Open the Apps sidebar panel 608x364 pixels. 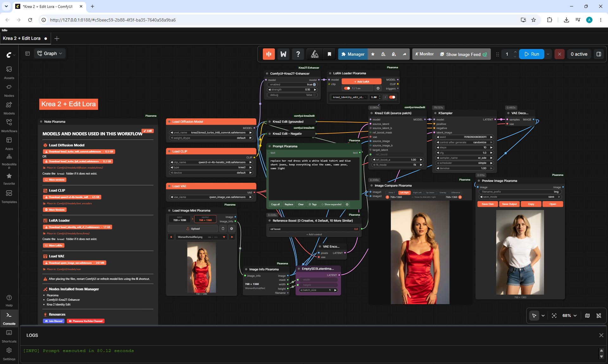[x=9, y=143]
